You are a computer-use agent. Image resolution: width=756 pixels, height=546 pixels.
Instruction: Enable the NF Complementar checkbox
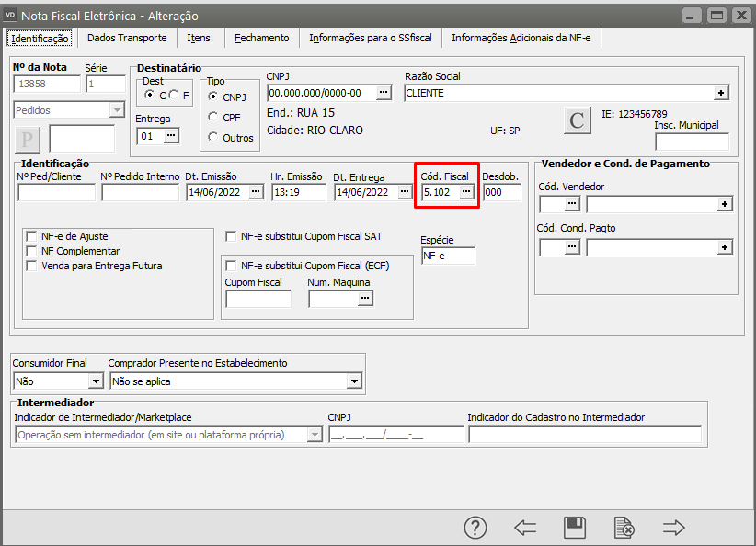pyautogui.click(x=33, y=251)
